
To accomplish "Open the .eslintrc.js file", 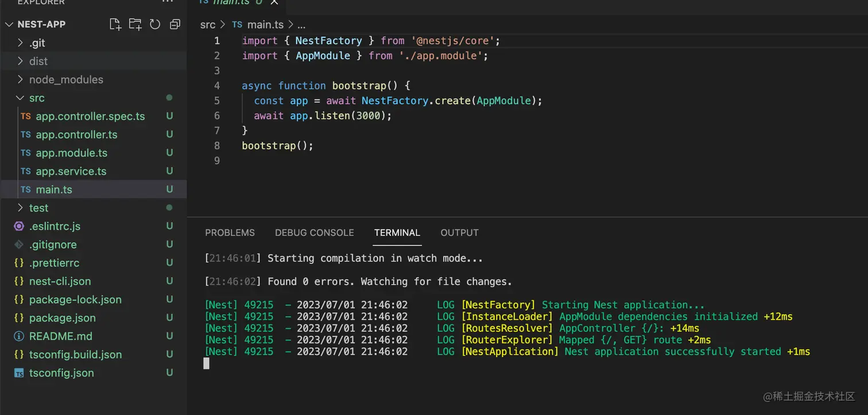I will click(93, 226).
